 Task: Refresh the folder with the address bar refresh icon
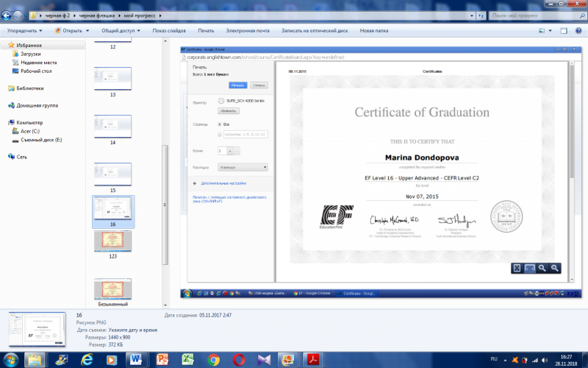point(481,15)
